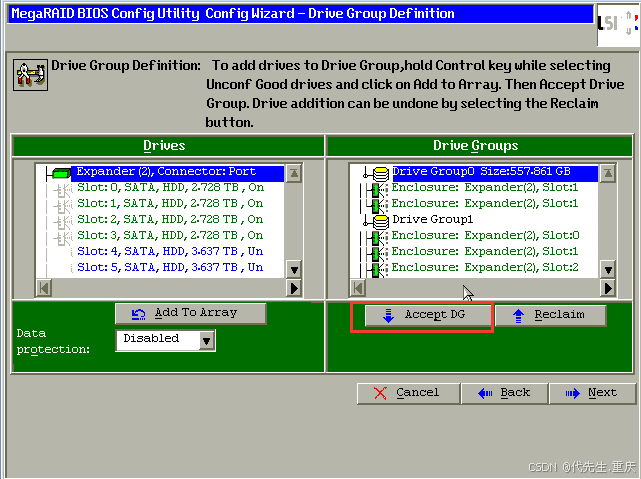Go Back to the previous wizard step
The height and width of the screenshot is (479, 641).
click(x=505, y=393)
